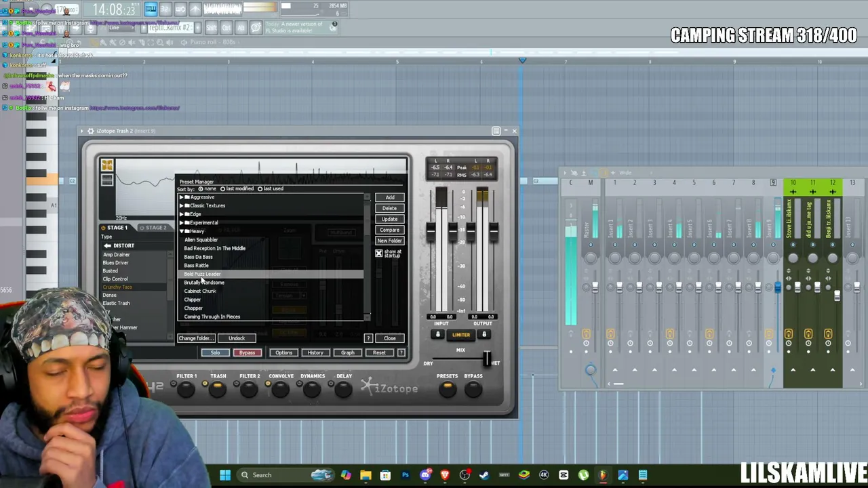Click the Trash 2 output link lock icon
This screenshot has height=488, width=868.
coord(484,334)
